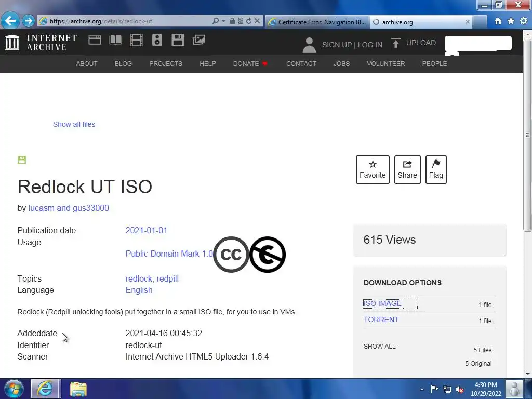
Task: Open the DONATE menu item
Action: (250, 64)
